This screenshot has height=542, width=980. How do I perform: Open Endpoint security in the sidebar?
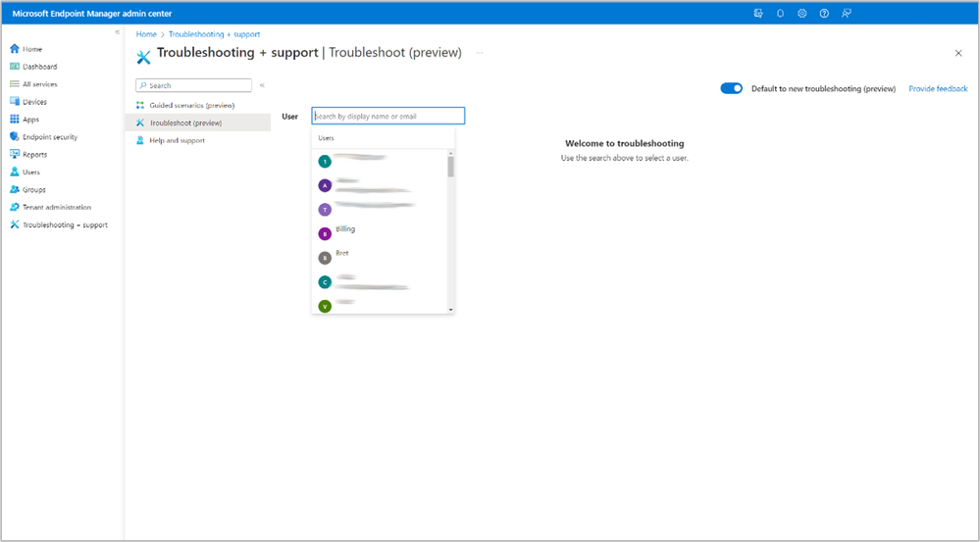(x=44, y=137)
